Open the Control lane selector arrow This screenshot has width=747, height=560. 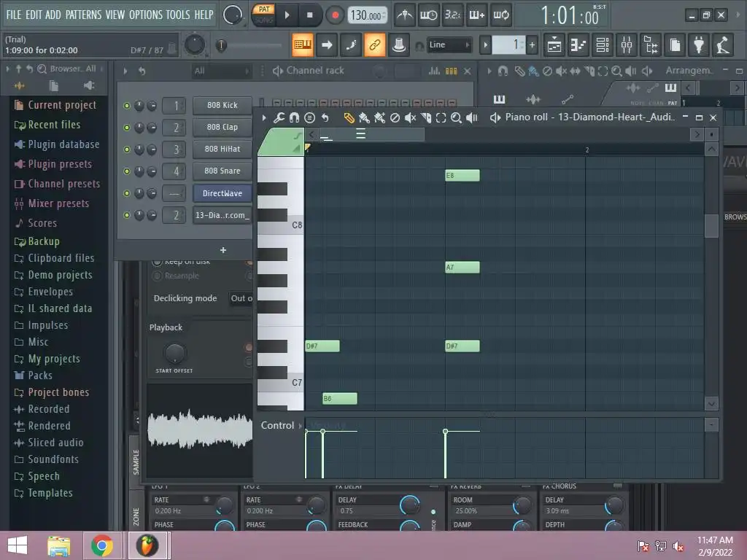pyautogui.click(x=300, y=426)
